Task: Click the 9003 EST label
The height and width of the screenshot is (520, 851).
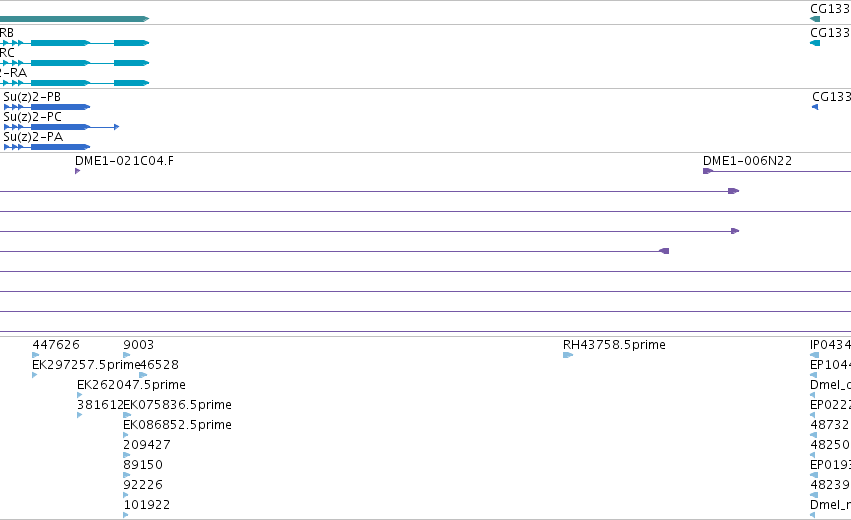Action: [x=138, y=345]
